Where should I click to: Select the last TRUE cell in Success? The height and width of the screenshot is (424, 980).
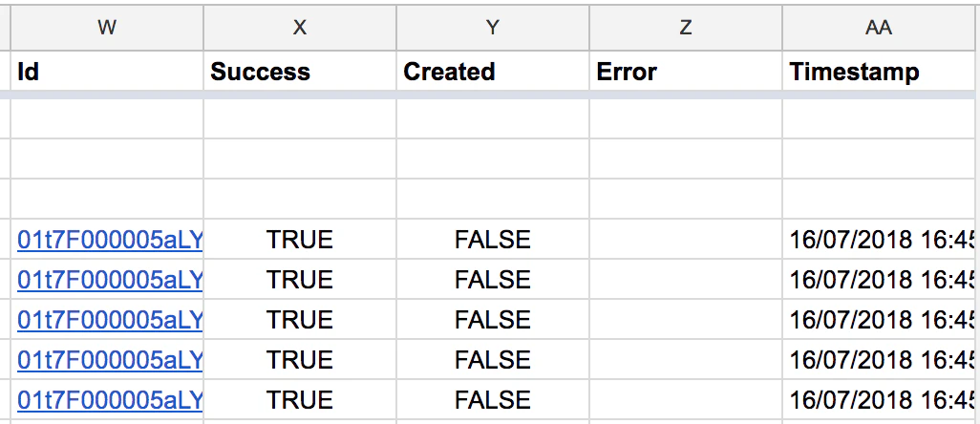(300, 399)
